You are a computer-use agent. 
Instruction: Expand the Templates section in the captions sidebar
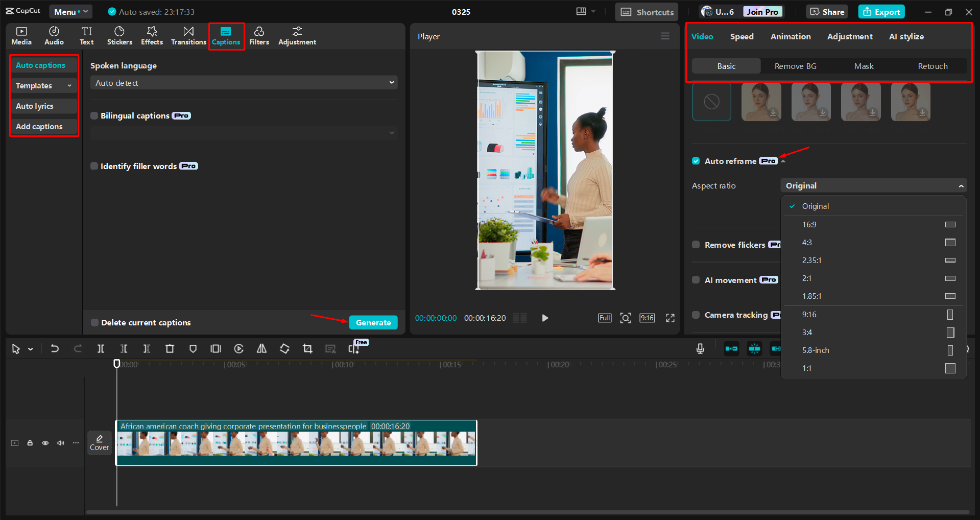[43, 85]
